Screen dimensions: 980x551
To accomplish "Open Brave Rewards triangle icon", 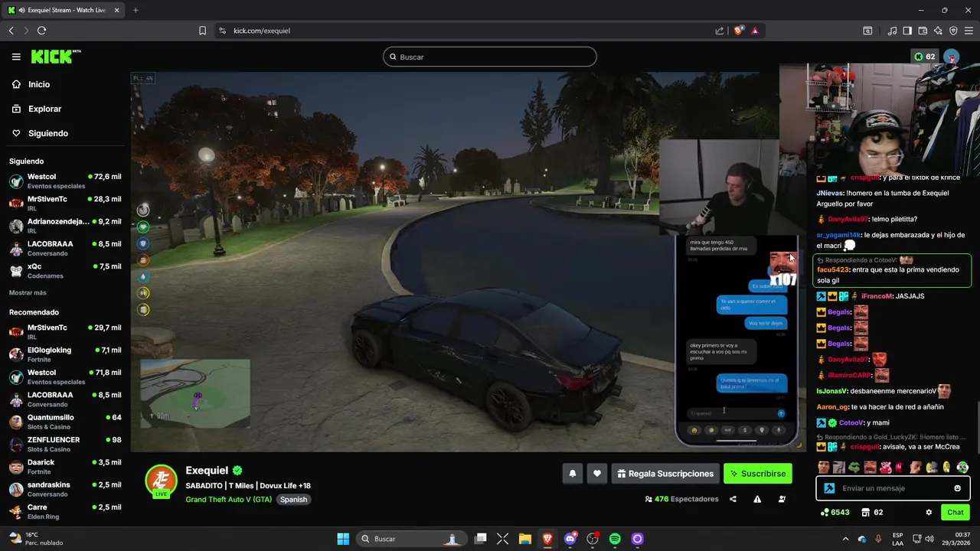I will point(755,31).
